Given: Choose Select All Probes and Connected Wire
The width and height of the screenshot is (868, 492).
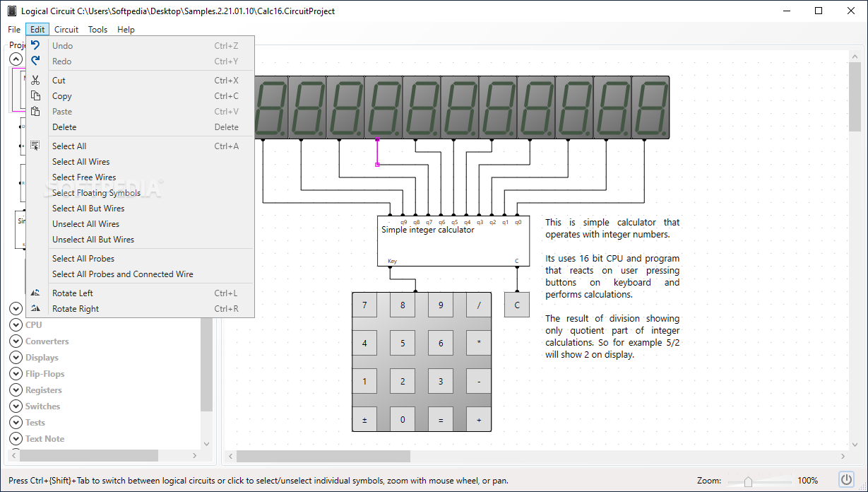Looking at the screenshot, I should click(140, 274).
